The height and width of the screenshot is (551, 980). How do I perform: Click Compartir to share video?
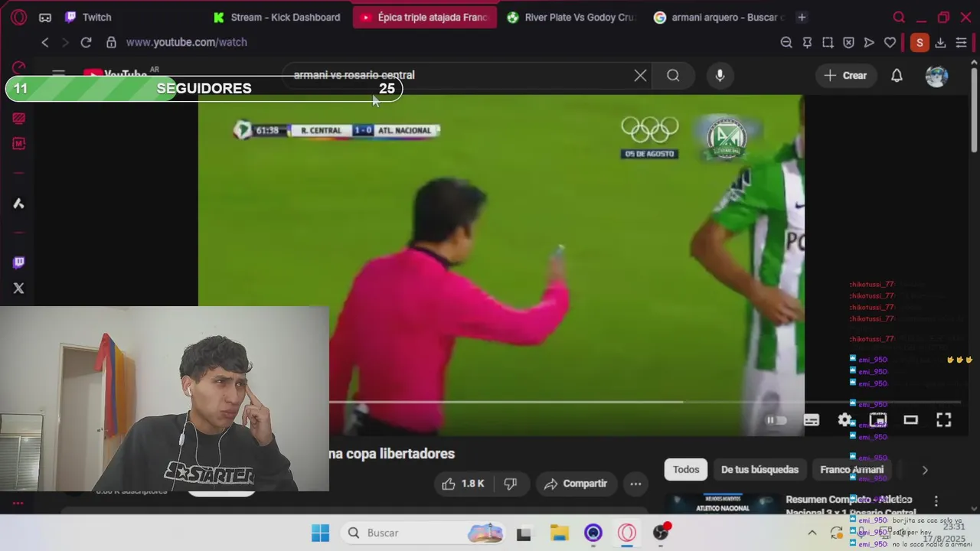pos(575,484)
